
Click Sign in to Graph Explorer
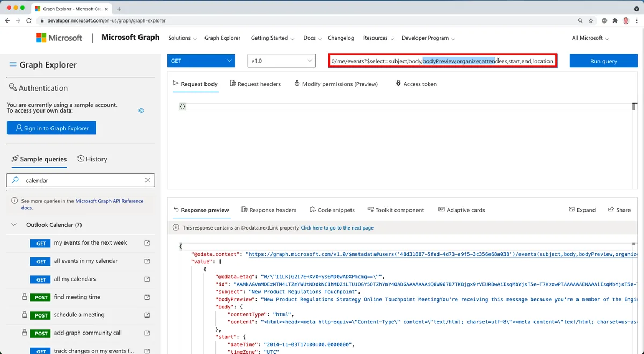(51, 128)
